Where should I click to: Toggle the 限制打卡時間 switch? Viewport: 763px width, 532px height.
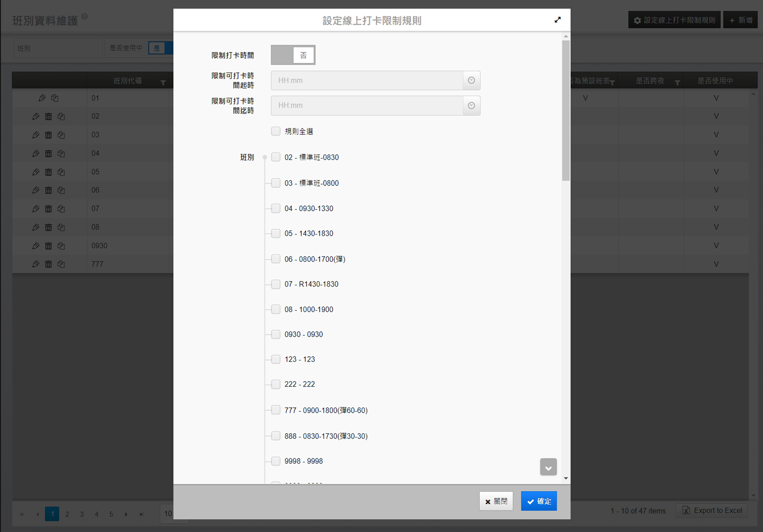point(293,55)
